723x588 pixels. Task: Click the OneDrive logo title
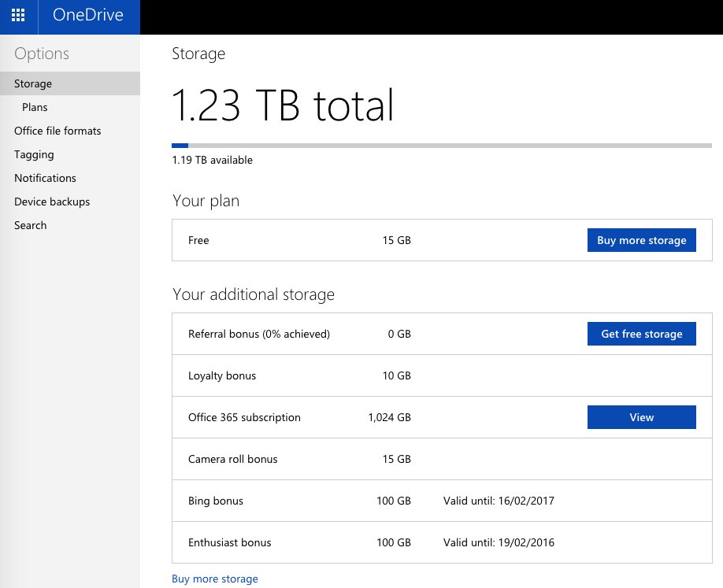88,15
